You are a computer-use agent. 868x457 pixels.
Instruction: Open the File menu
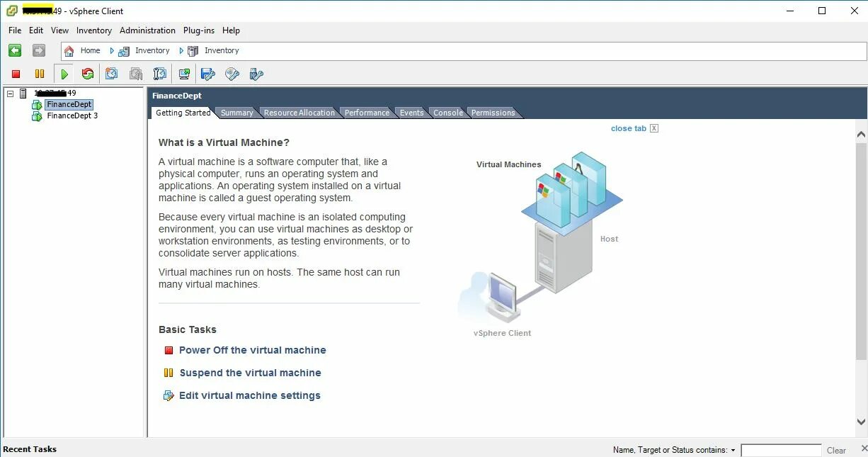pos(15,30)
